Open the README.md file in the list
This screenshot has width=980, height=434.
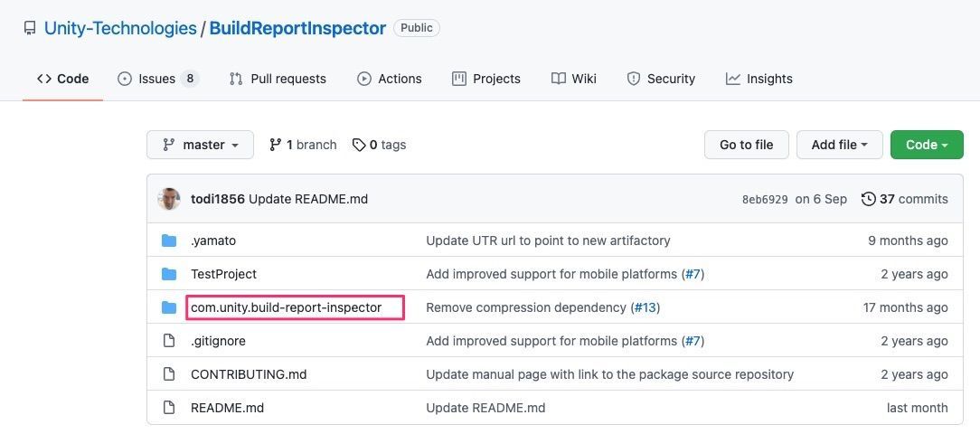[x=228, y=409]
